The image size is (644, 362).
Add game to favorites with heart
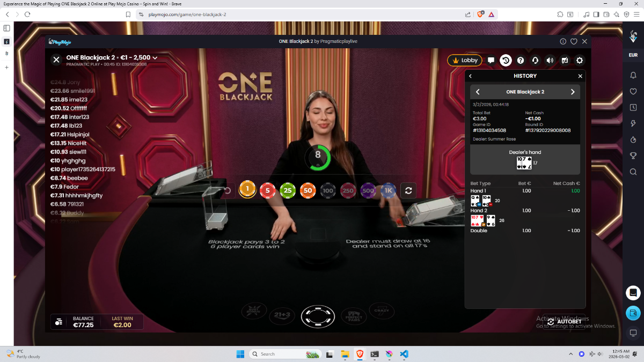click(574, 41)
